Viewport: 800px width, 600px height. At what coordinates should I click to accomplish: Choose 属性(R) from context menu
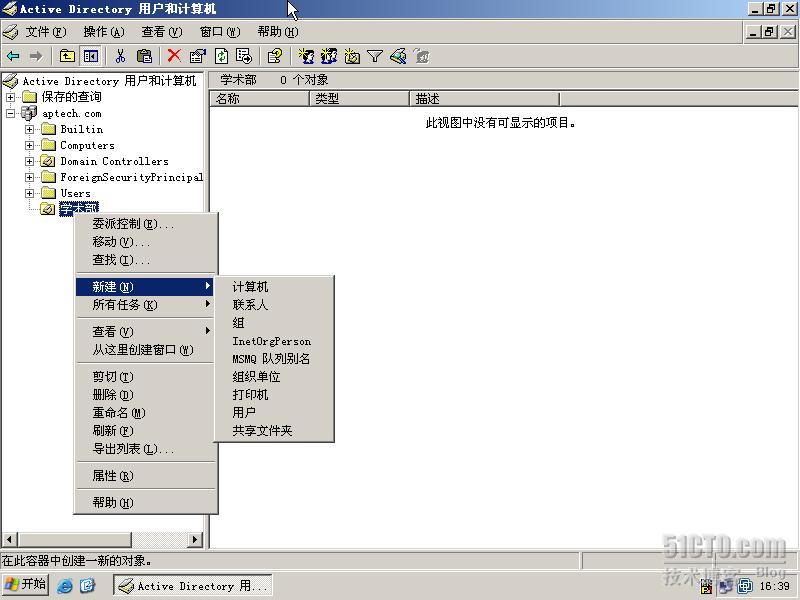[145, 476]
